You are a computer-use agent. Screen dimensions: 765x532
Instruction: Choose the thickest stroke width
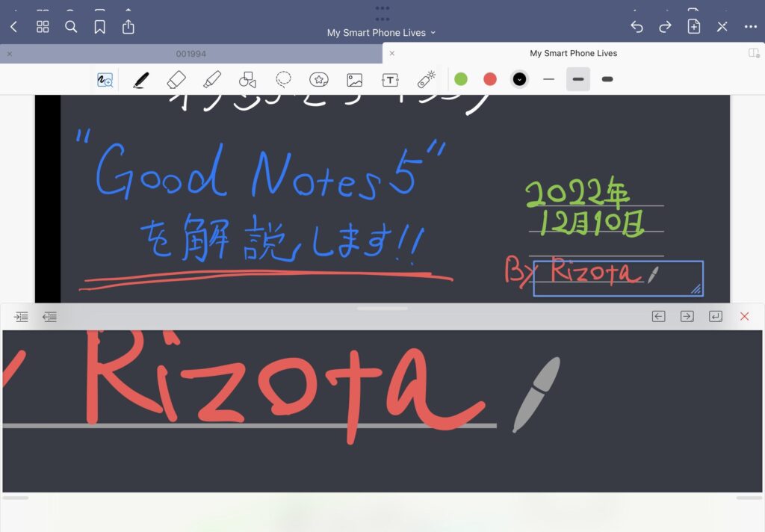click(x=607, y=79)
